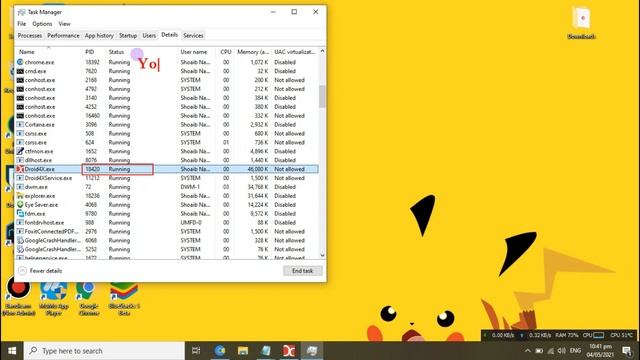The width and height of the screenshot is (640, 360).
Task: Open the browser icon on the taskbar
Action: pyautogui.click(x=220, y=351)
